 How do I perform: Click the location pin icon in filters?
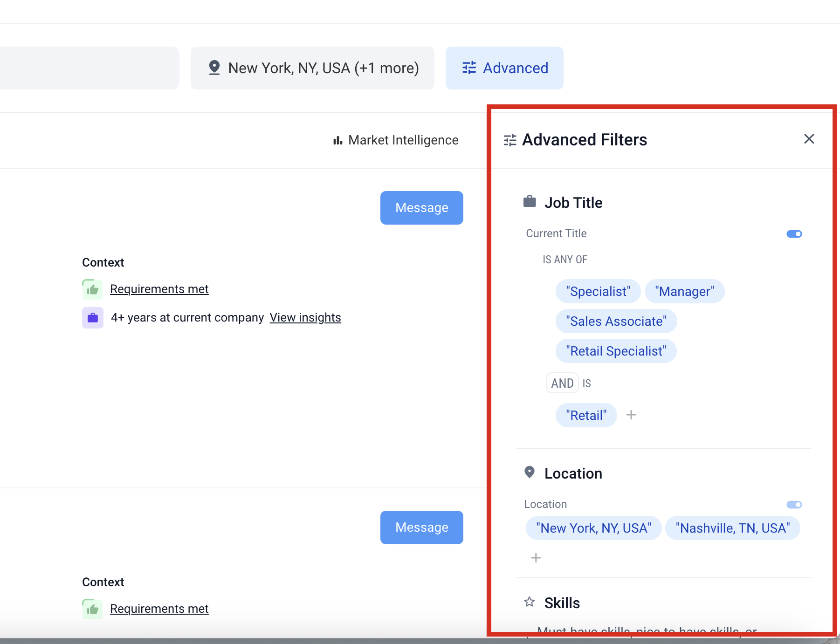pyautogui.click(x=530, y=473)
